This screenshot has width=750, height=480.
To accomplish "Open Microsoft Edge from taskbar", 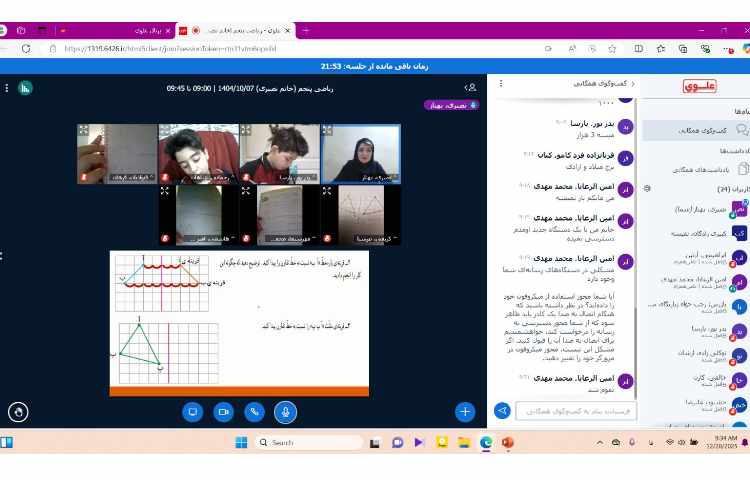I will (x=486, y=442).
